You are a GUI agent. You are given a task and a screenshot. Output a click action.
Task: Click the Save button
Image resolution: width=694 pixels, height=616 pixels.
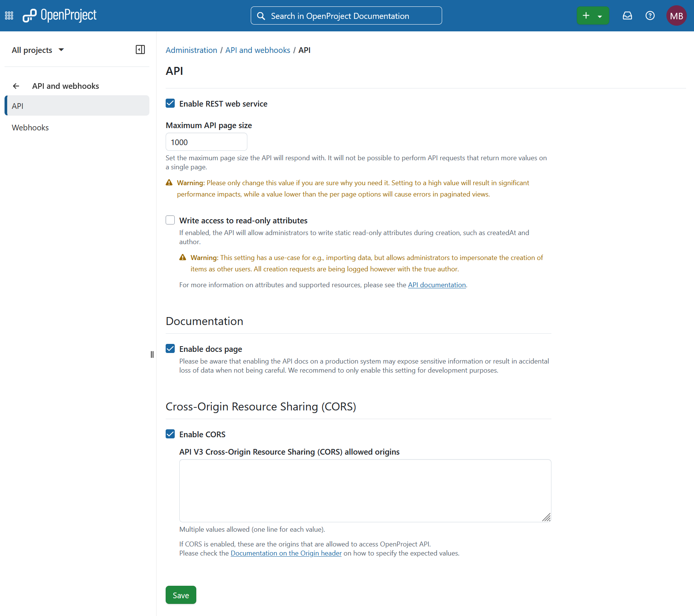point(181,594)
